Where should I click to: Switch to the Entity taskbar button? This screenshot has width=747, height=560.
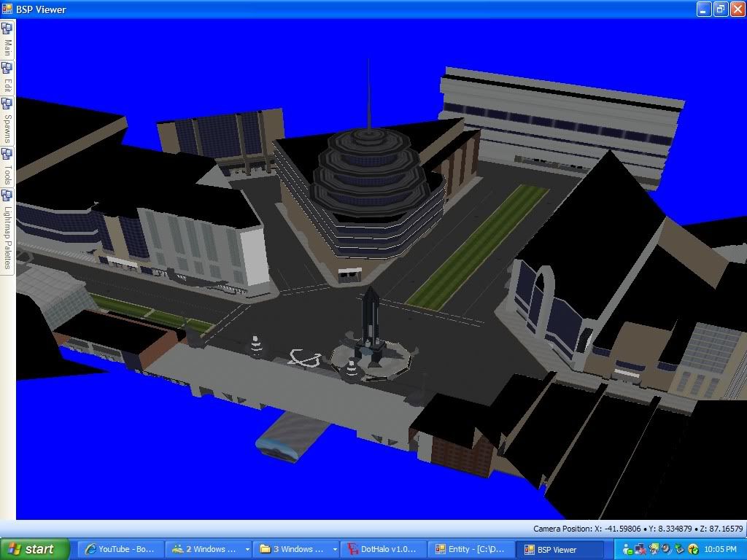pos(472,549)
